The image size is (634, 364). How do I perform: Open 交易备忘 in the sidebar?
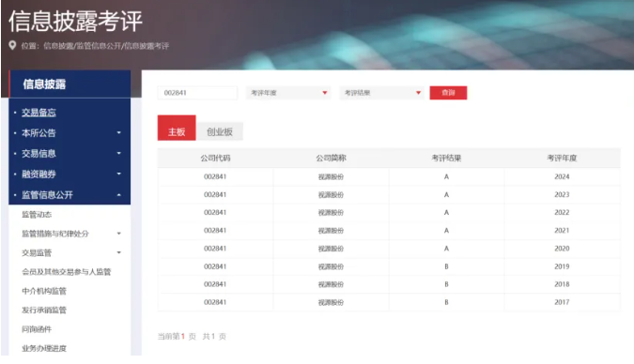coord(39,113)
